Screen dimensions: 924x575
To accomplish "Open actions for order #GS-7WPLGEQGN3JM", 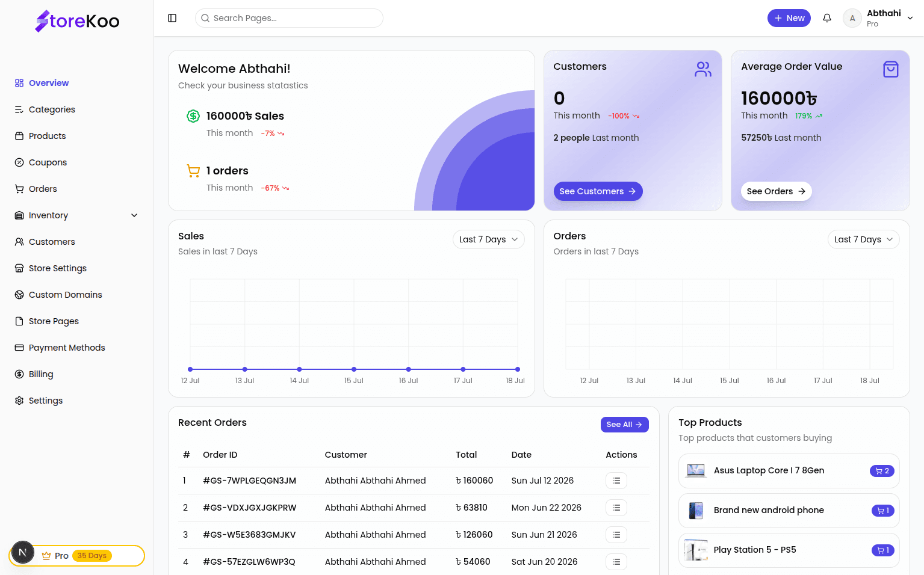I will 616,481.
